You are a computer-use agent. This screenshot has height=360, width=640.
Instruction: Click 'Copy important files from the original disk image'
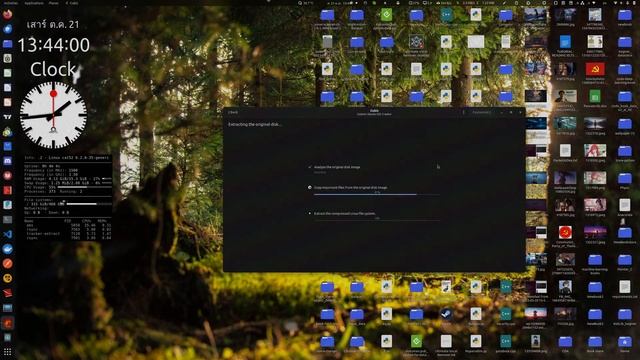351,187
